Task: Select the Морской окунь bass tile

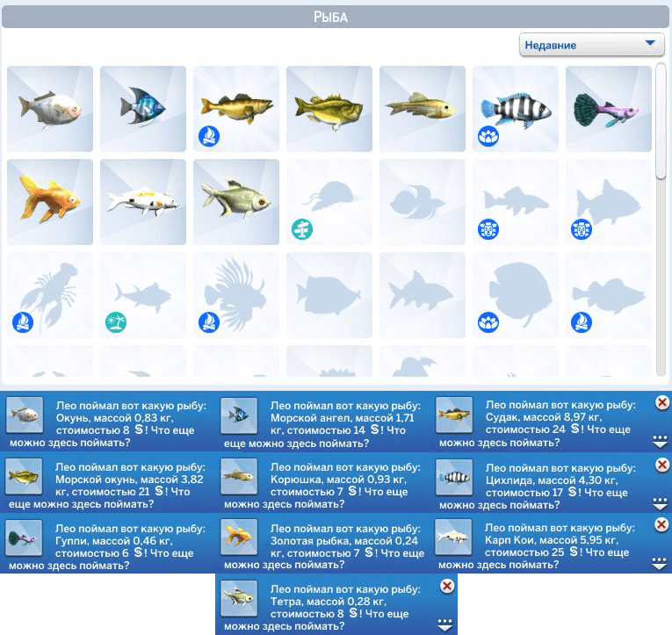Action: click(329, 109)
